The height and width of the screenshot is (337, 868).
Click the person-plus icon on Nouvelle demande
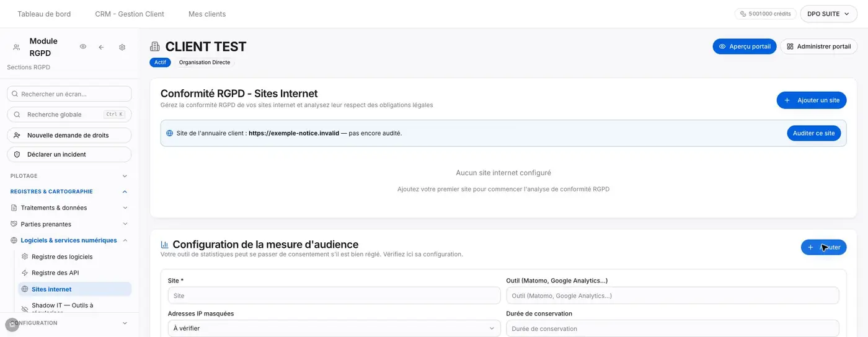tap(17, 135)
